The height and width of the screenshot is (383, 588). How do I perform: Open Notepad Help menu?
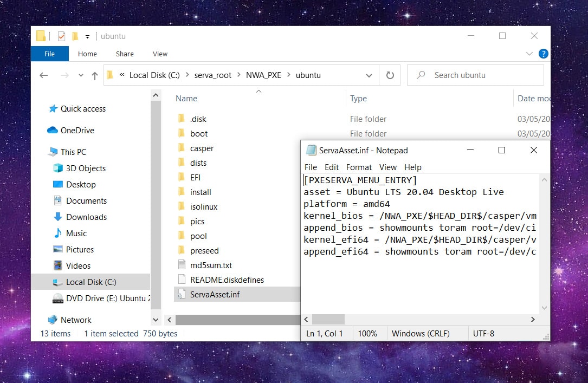coord(413,167)
